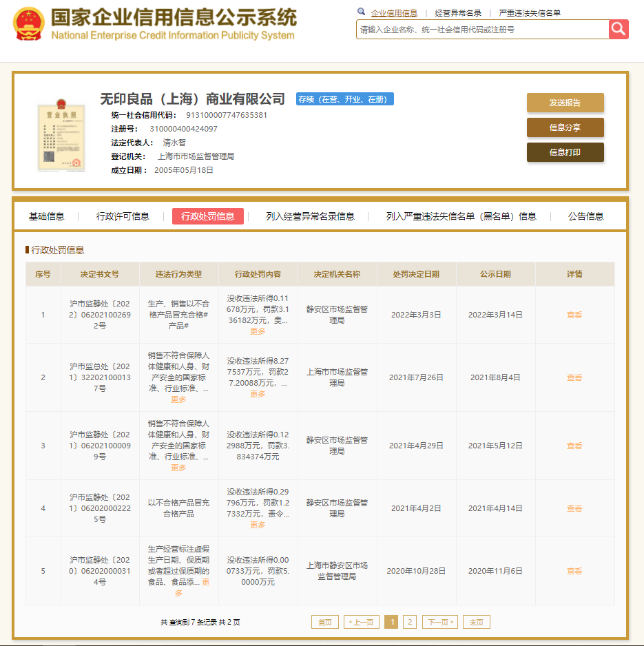Expand 更多 in row 1 penalty content
644x646 pixels.
[x=258, y=331]
